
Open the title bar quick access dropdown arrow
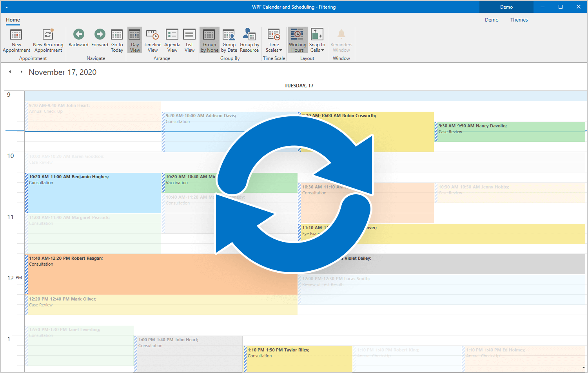coord(7,7)
